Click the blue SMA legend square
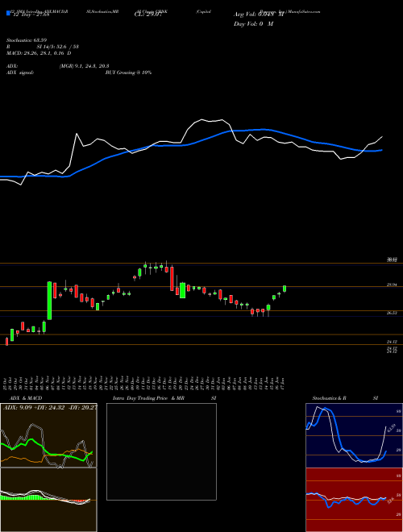The width and height of the screenshot is (403, 532). coord(8,13)
